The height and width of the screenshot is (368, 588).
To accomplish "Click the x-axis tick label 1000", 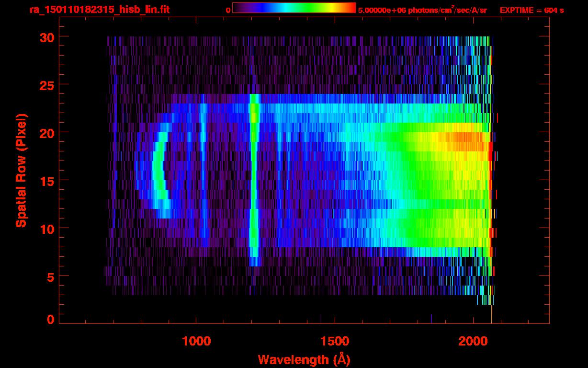I will [x=196, y=341].
